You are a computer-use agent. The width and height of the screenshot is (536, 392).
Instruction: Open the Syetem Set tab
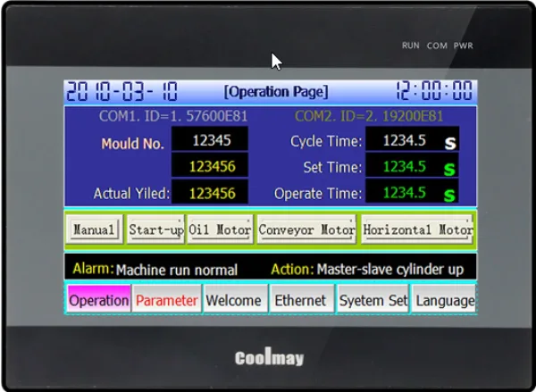click(x=373, y=299)
